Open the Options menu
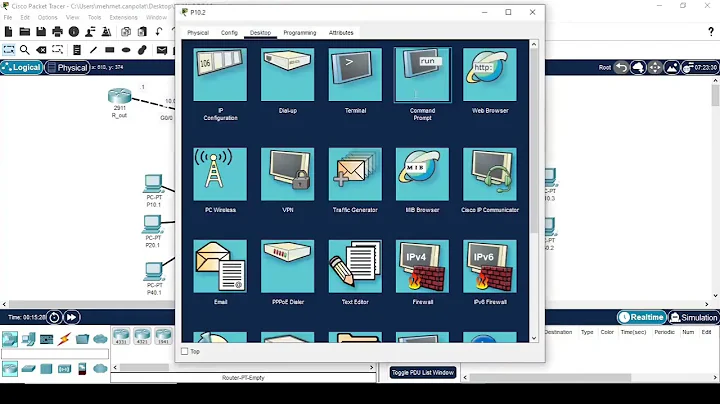This screenshot has width=720, height=404. (47, 17)
